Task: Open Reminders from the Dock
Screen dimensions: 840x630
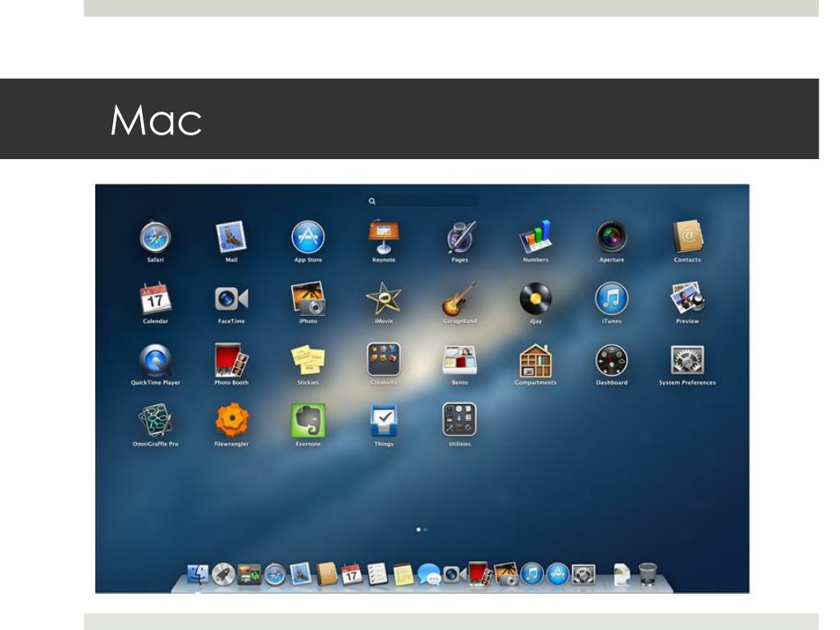Action: coord(377,573)
